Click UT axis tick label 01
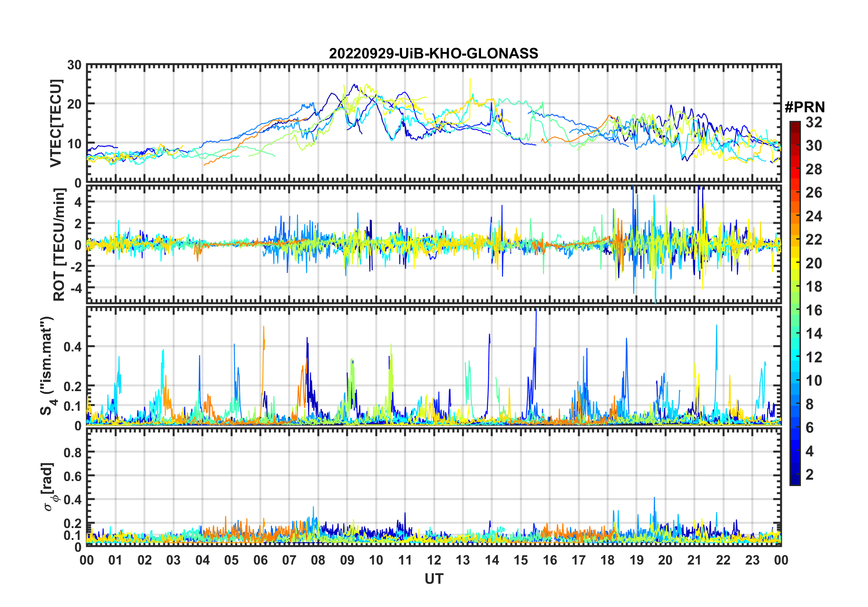Viewport: 868px width, 607px height. (x=115, y=560)
